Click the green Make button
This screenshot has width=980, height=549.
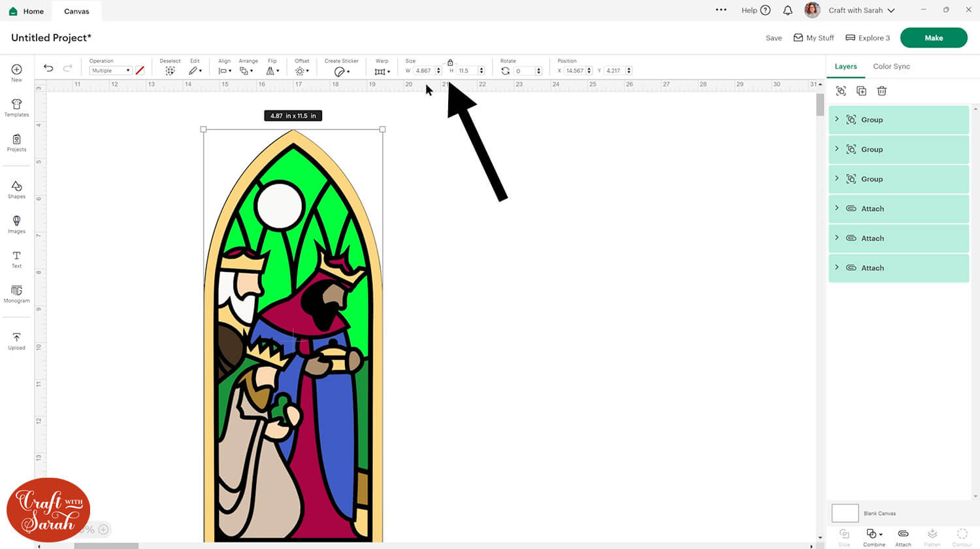(x=933, y=38)
